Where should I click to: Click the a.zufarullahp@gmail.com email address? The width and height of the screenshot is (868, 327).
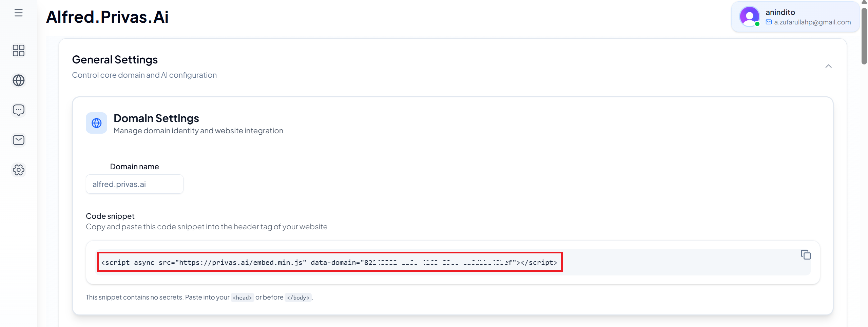[x=812, y=22]
